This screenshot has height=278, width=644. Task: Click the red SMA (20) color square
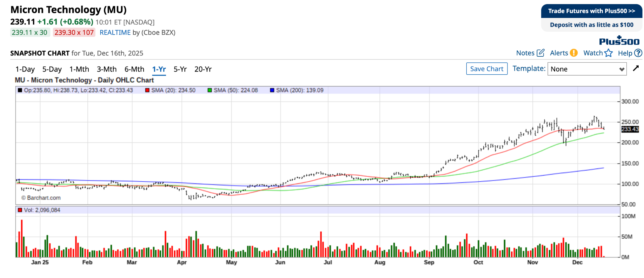coord(147,90)
